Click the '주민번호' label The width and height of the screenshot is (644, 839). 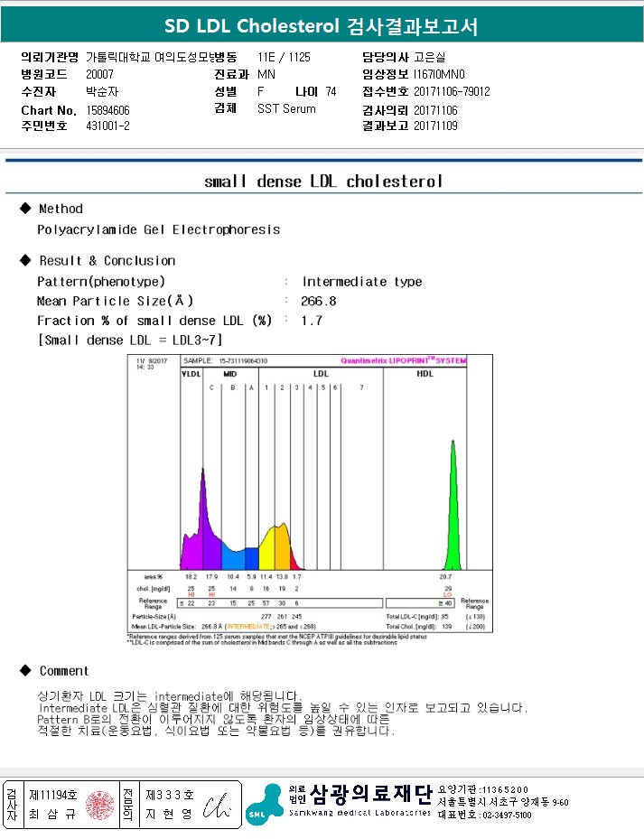coord(44,126)
